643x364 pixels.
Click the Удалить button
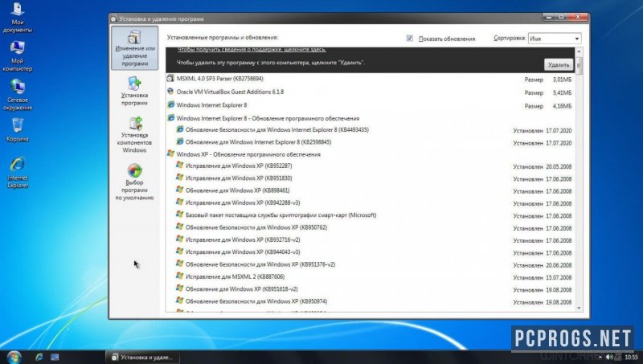[559, 64]
